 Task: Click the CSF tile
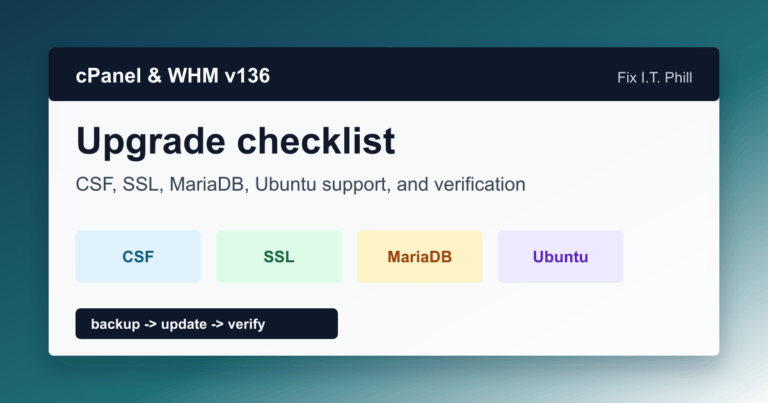(x=138, y=257)
